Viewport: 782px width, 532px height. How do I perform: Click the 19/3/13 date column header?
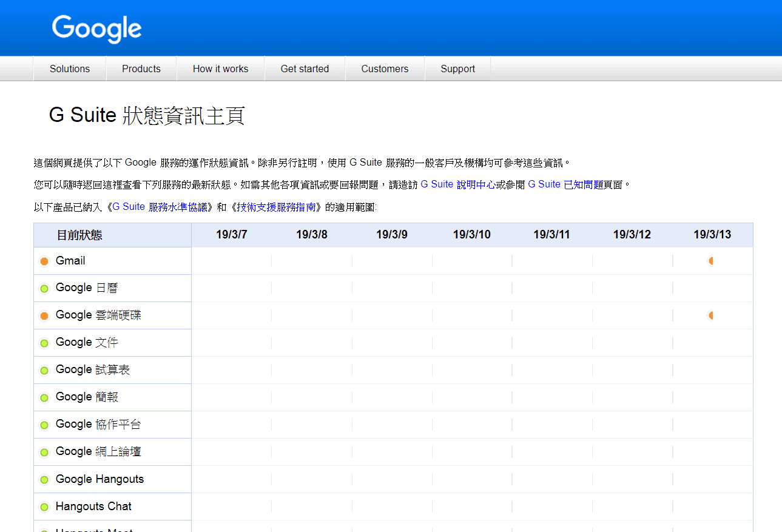click(x=713, y=235)
